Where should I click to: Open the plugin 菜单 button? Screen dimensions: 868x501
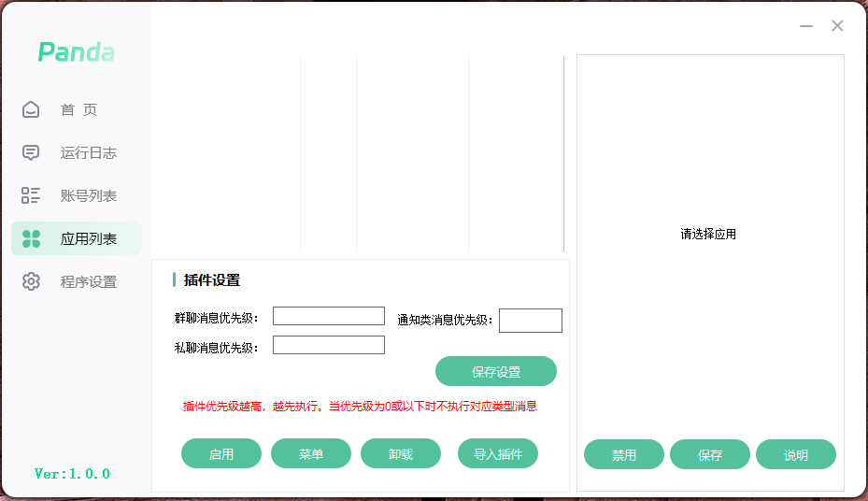coord(311,454)
